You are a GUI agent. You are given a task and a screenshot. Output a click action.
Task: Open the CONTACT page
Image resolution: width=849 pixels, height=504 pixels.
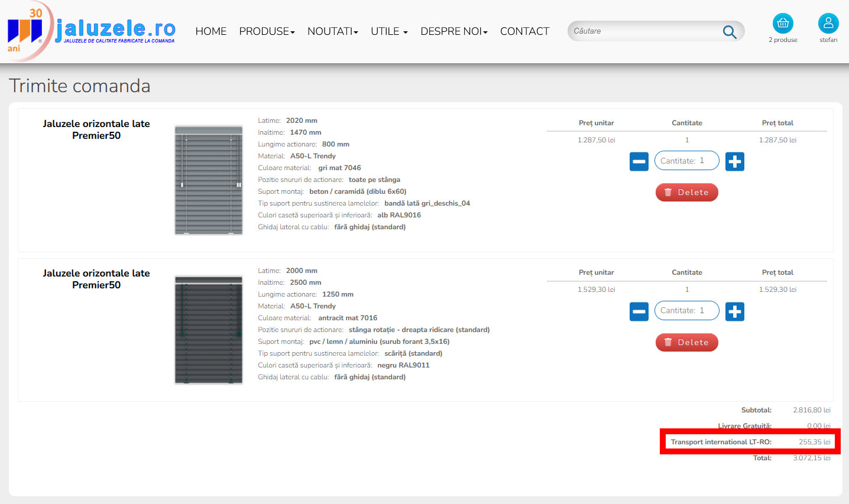point(524,31)
